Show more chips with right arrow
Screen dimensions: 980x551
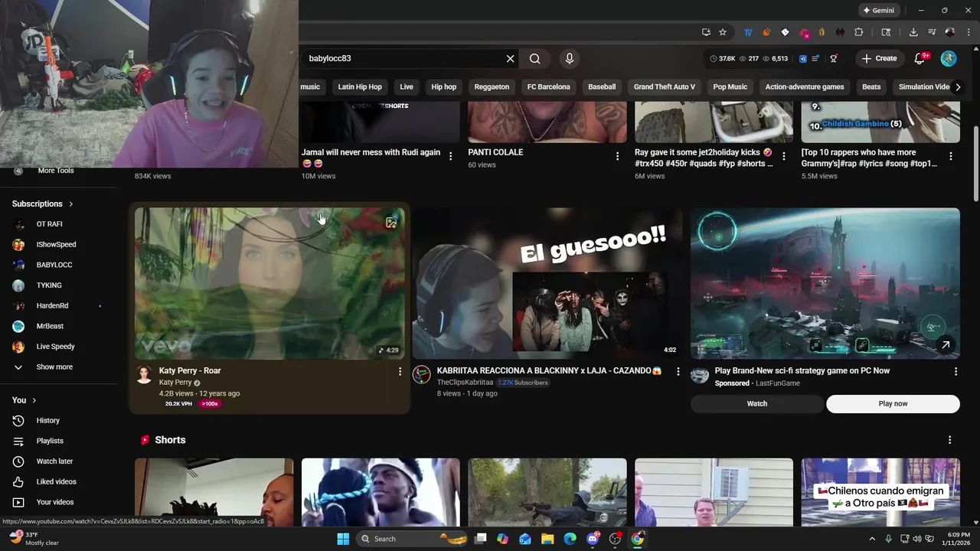(958, 86)
